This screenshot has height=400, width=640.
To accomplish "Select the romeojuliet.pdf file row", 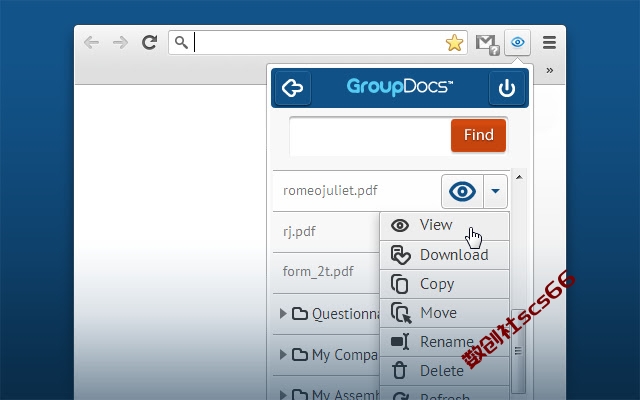I will pyautogui.click(x=391, y=191).
